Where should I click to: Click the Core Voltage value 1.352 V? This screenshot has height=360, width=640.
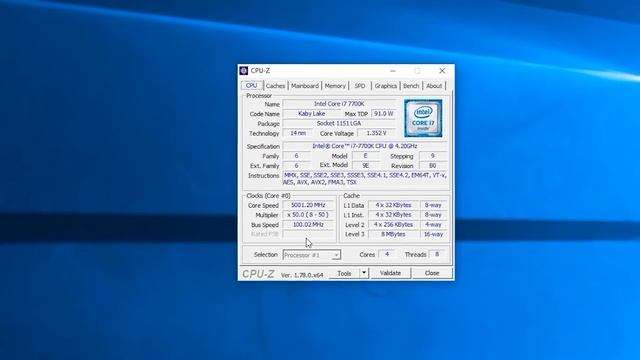pos(376,133)
